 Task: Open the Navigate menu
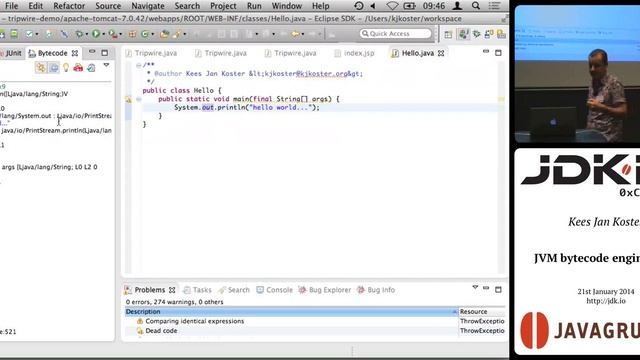[x=148, y=6]
